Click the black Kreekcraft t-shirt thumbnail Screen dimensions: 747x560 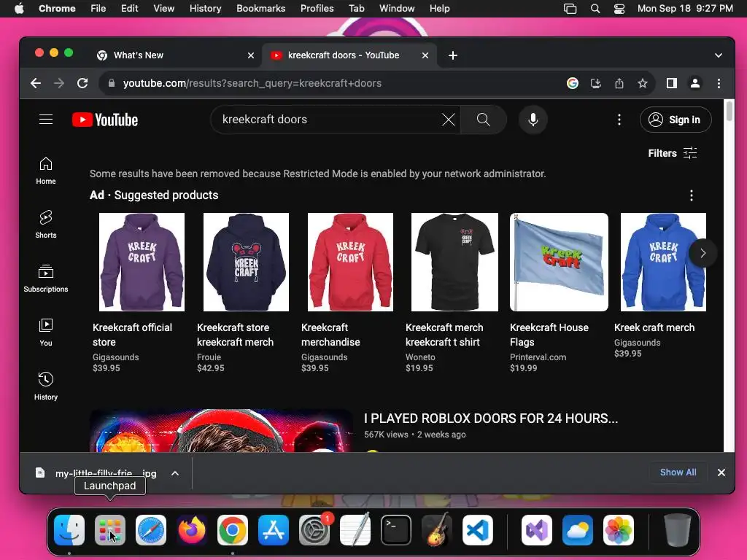454,262
